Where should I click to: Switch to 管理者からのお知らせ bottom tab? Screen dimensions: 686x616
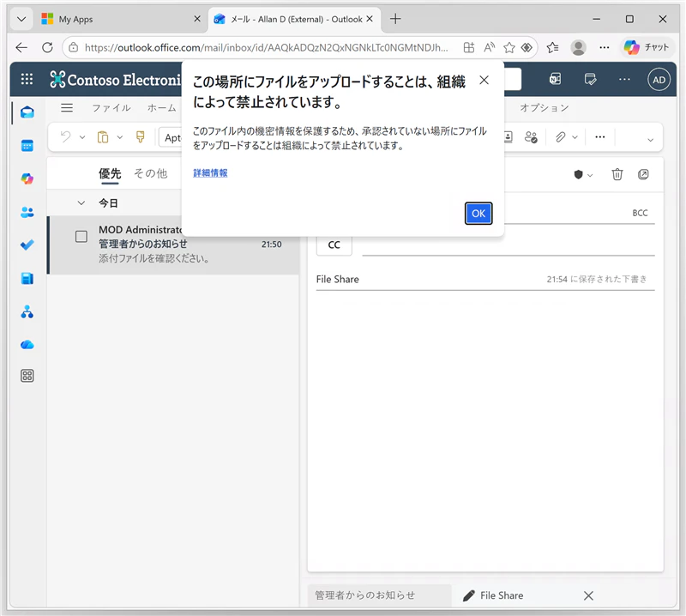pos(379,595)
